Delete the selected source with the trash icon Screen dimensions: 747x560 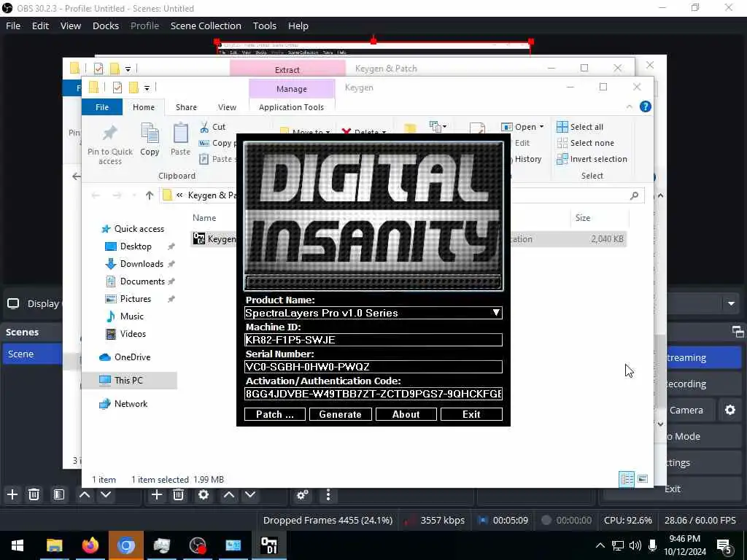click(178, 495)
